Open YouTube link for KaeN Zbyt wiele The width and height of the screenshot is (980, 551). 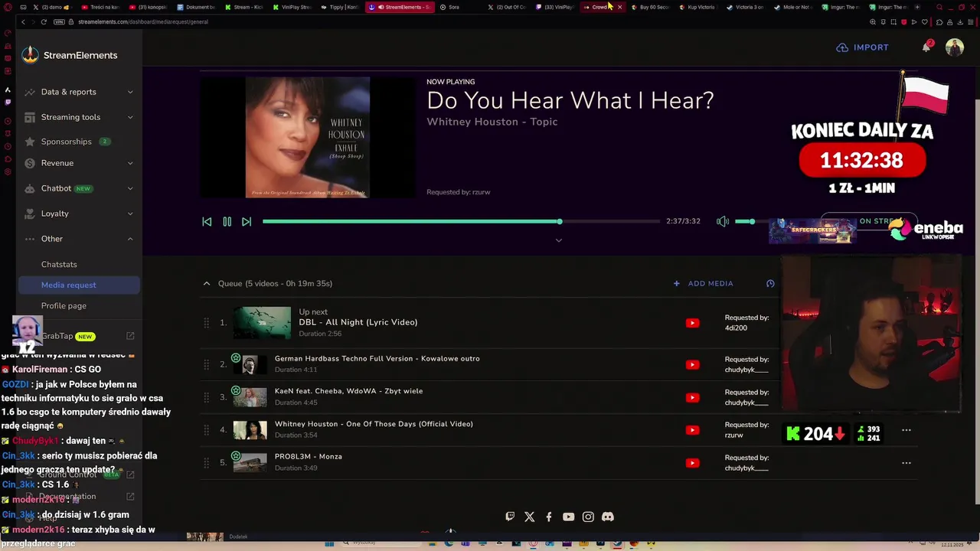(692, 397)
